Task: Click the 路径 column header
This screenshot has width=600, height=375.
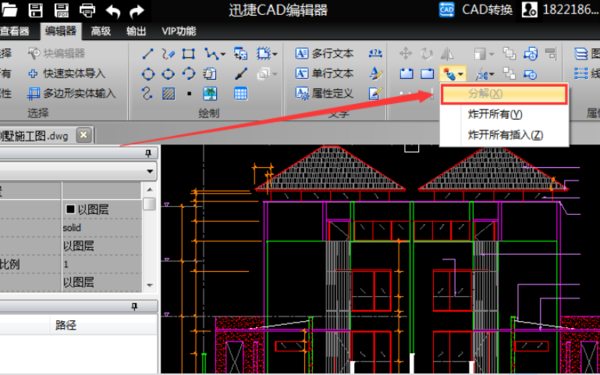Action: coord(65,325)
